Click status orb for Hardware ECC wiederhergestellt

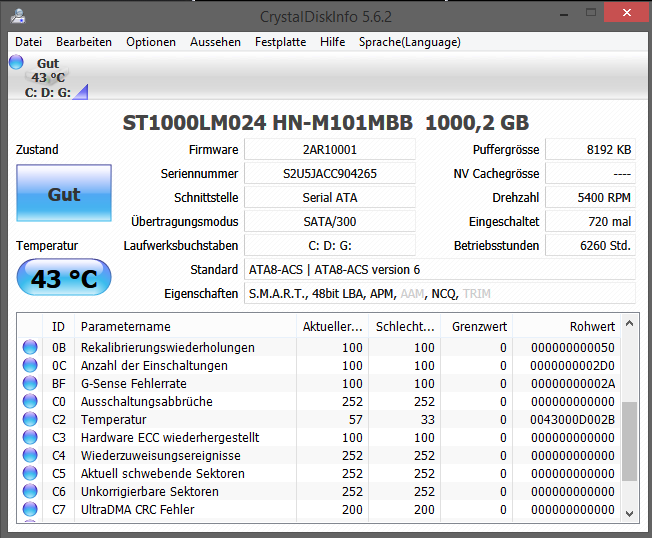(30, 437)
